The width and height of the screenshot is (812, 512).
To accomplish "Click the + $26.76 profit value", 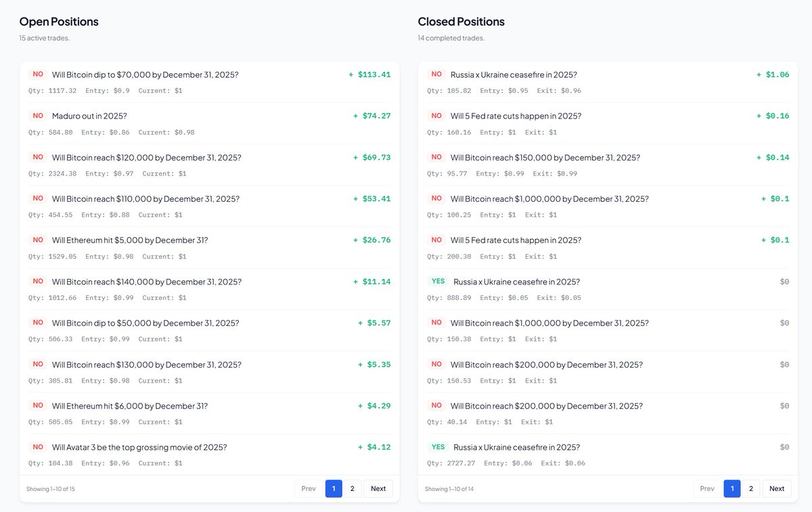I will click(372, 240).
